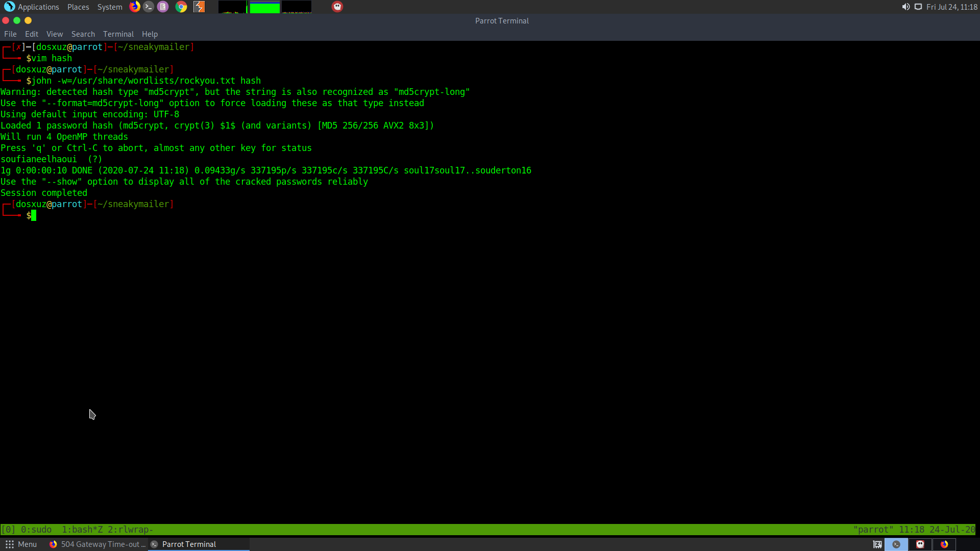Open the terminal's View menu
980x551 pixels.
click(55, 34)
